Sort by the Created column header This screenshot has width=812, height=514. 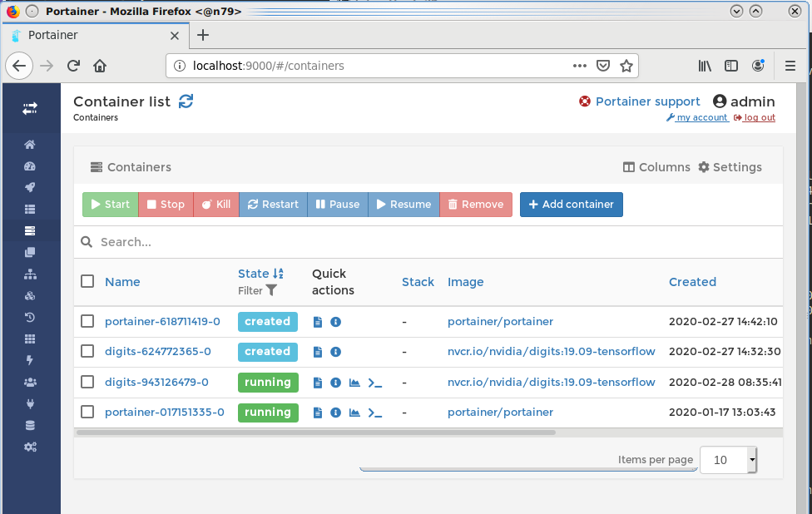pos(692,282)
